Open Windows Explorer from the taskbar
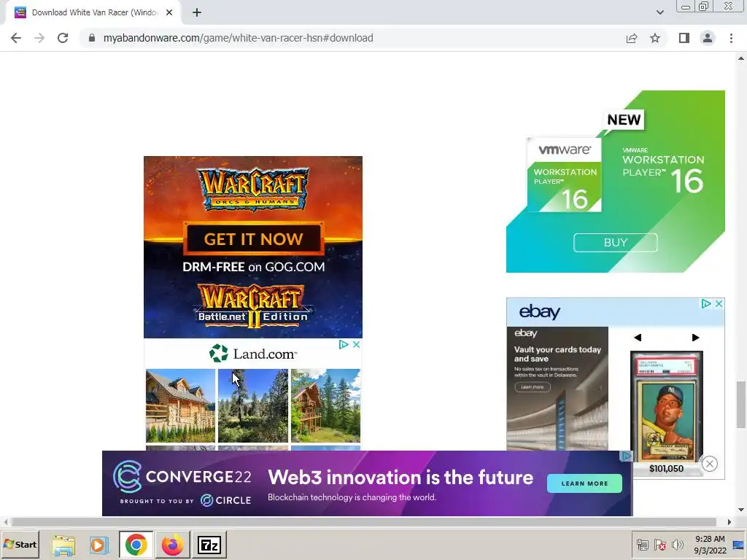This screenshot has height=560, width=747. [x=63, y=545]
